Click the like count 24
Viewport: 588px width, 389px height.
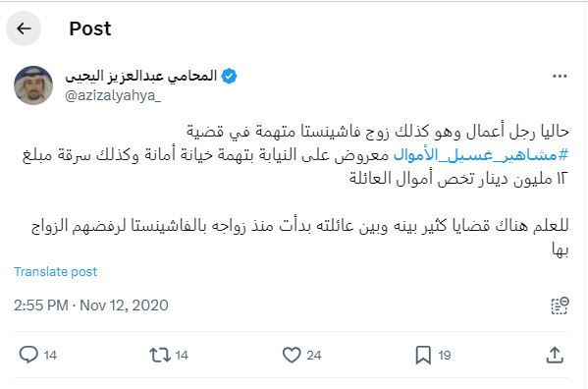click(x=314, y=355)
